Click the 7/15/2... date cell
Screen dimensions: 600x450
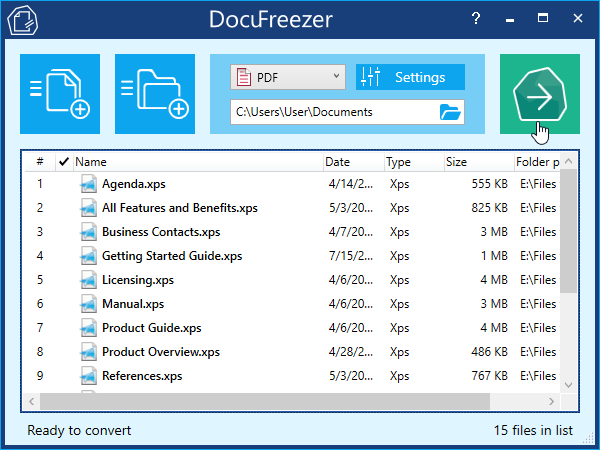[x=351, y=256]
